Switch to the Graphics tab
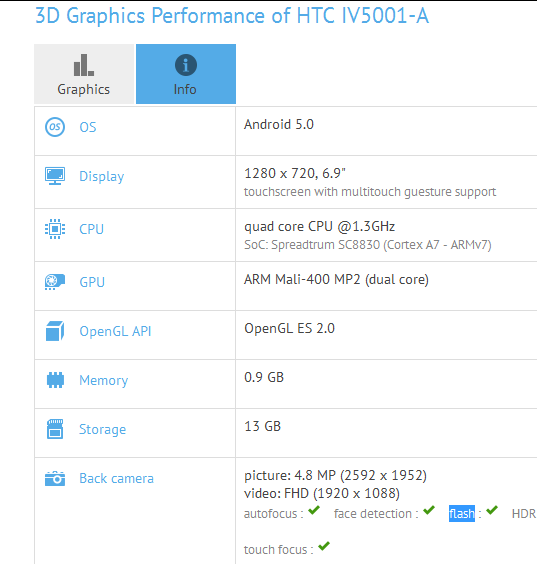 tap(84, 74)
